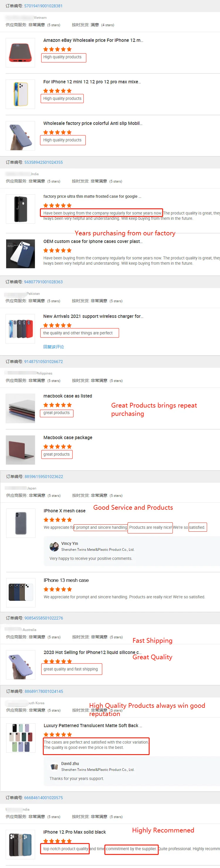
Task: Open the stacked macbook cases thumbnail
Action: pos(20,408)
